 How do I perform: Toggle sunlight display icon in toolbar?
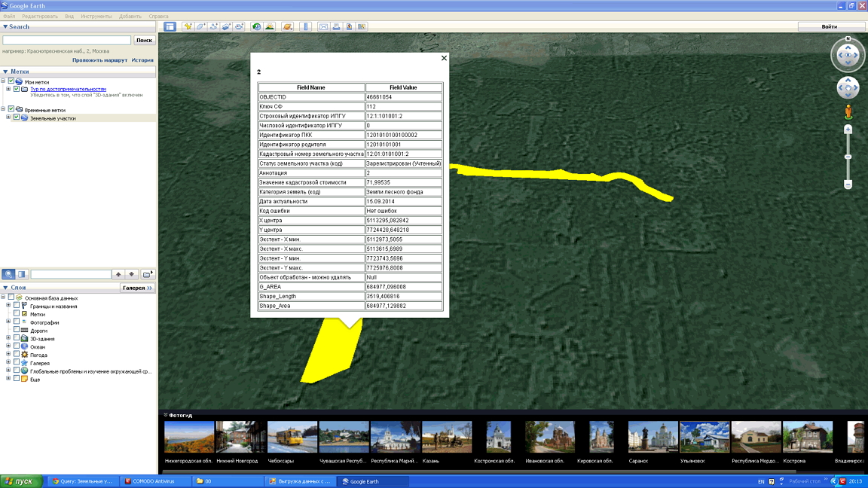(x=270, y=26)
